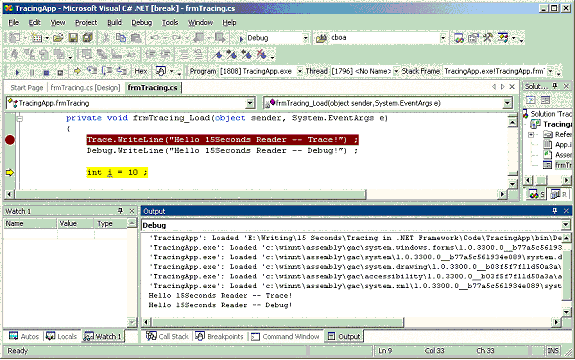Open the Toolbox hammer-and-wrench icon
575x360 pixels.
tap(488, 38)
